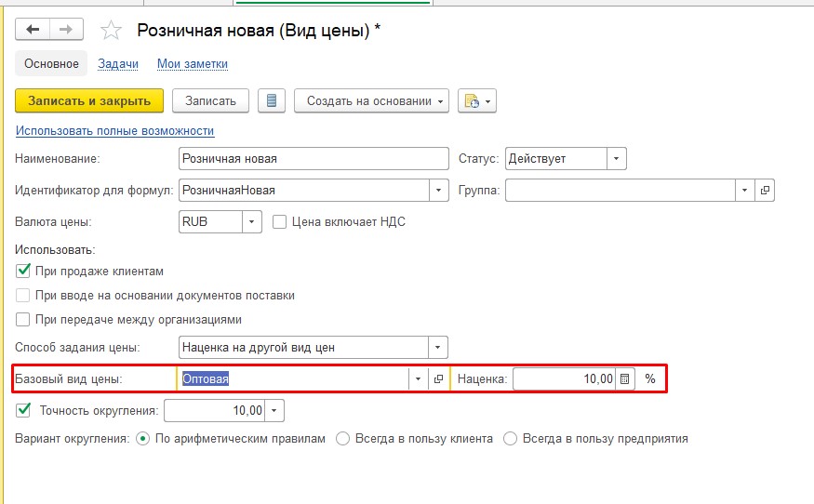Uncheck При продаже клиентам checkbox
814x504 pixels.
coord(23,271)
